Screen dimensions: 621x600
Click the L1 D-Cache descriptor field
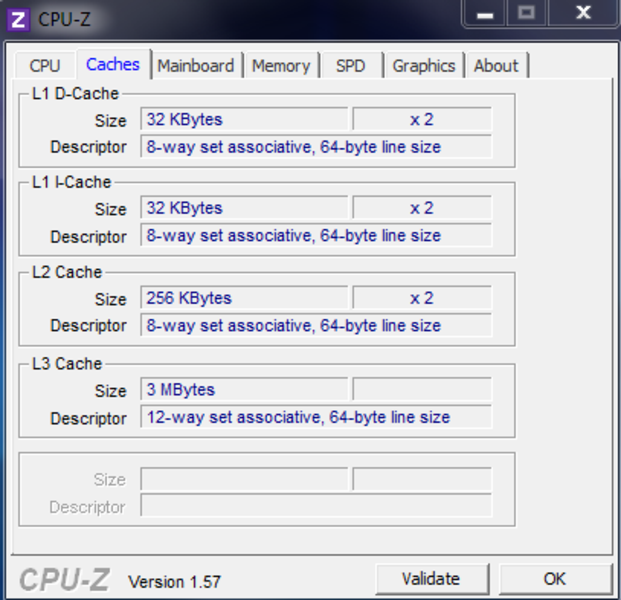coord(316,147)
